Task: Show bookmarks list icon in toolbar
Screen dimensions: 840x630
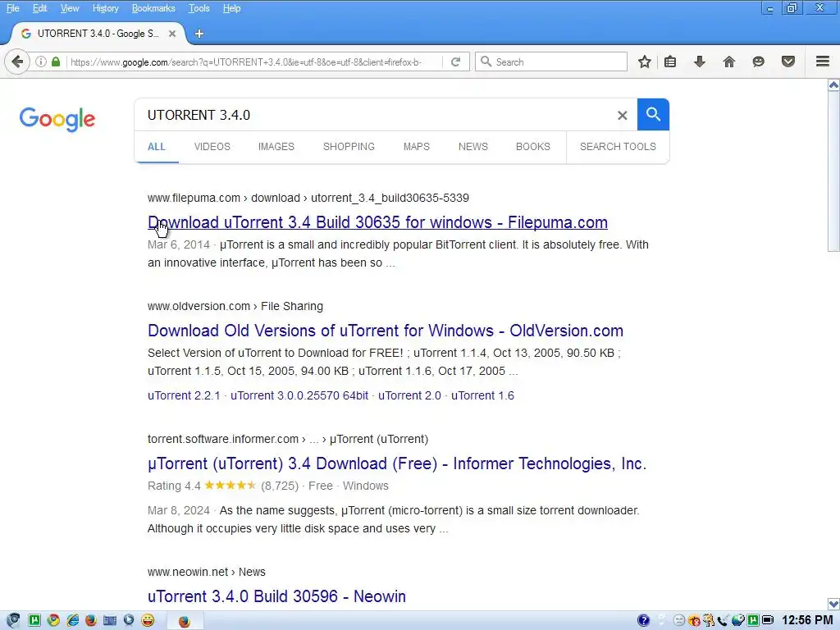Action: pos(670,62)
